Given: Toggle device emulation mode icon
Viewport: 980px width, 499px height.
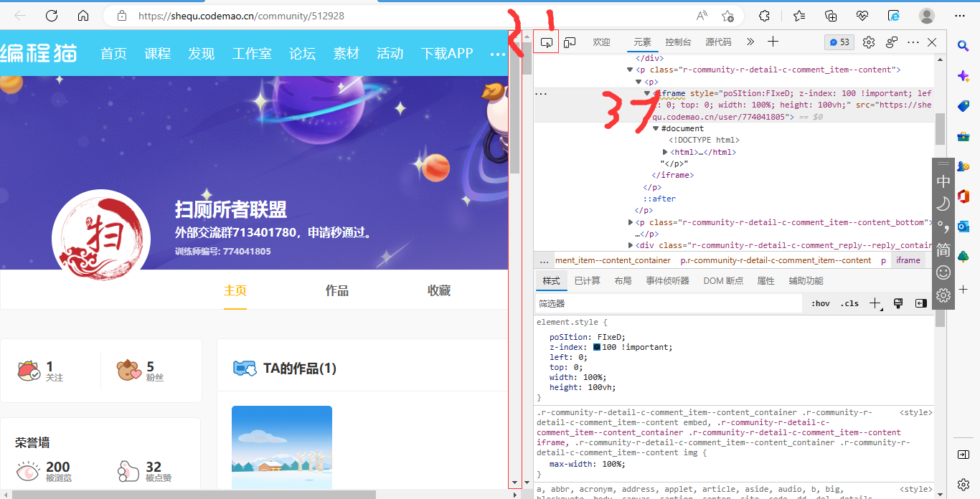Looking at the screenshot, I should 570,42.
